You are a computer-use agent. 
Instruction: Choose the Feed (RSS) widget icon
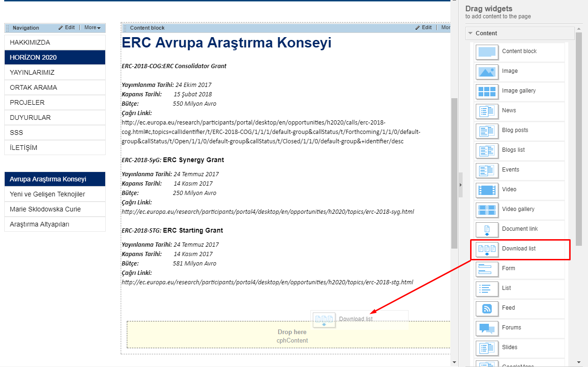pos(487,308)
